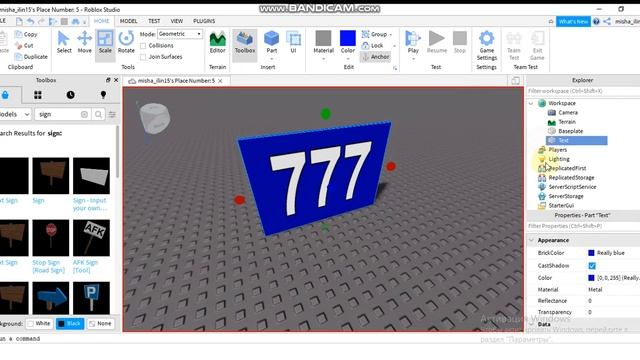Click the Play test button
This screenshot has height=360, width=640.
[x=413, y=42]
